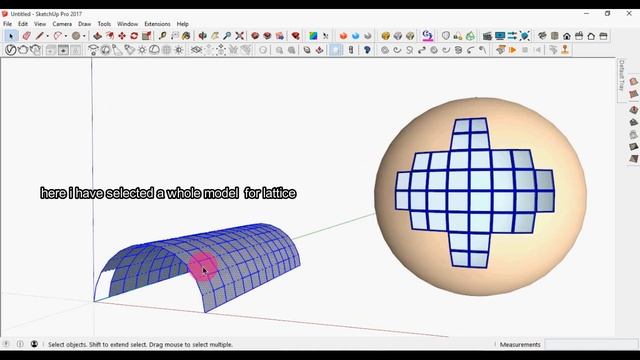
Task: Open the Window menu
Action: 127,24
